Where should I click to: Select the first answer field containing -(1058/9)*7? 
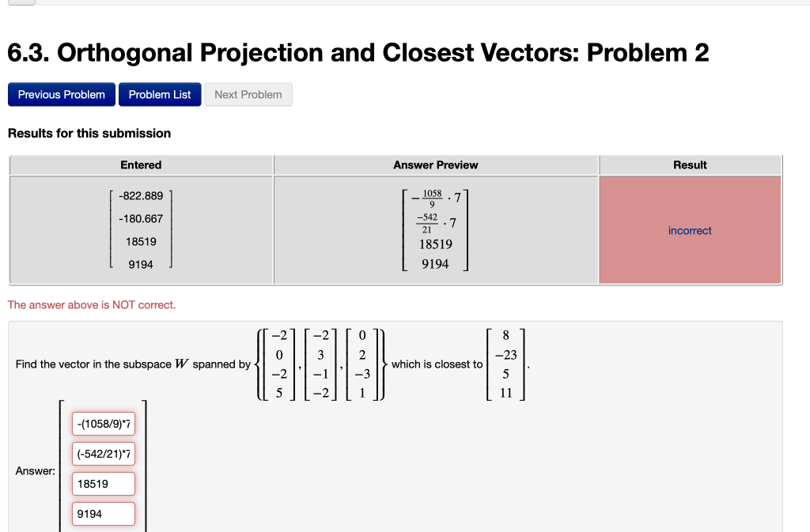(x=103, y=423)
